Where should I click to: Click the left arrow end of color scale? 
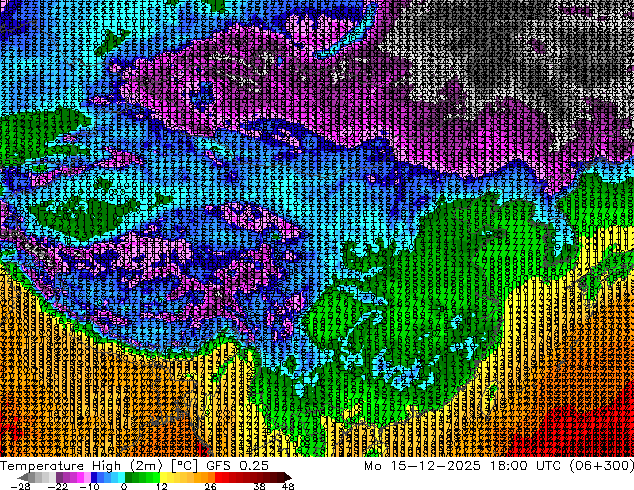23,477
